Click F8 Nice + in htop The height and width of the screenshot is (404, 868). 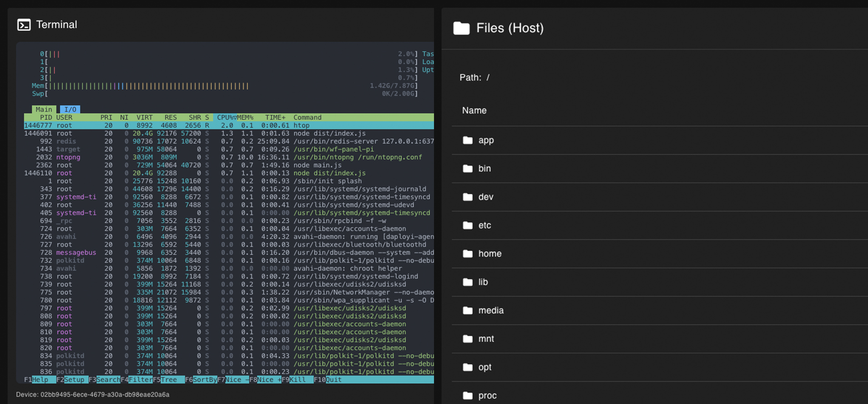pyautogui.click(x=265, y=379)
